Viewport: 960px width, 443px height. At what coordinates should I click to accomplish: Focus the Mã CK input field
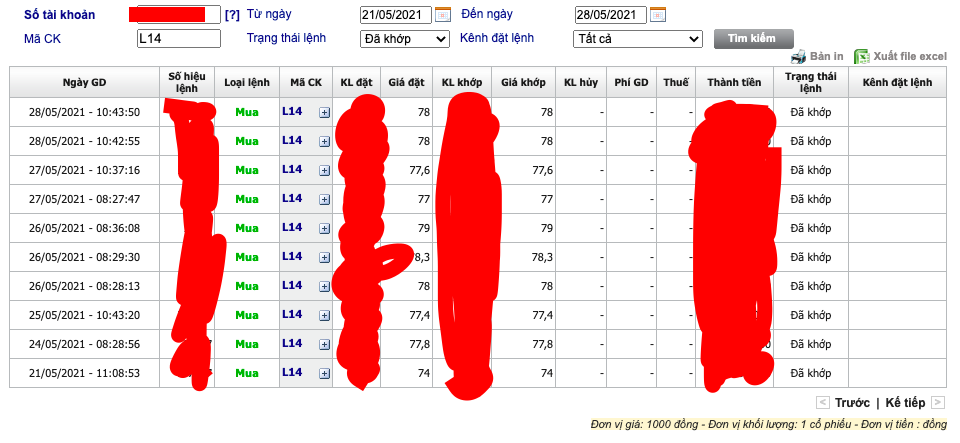178,39
